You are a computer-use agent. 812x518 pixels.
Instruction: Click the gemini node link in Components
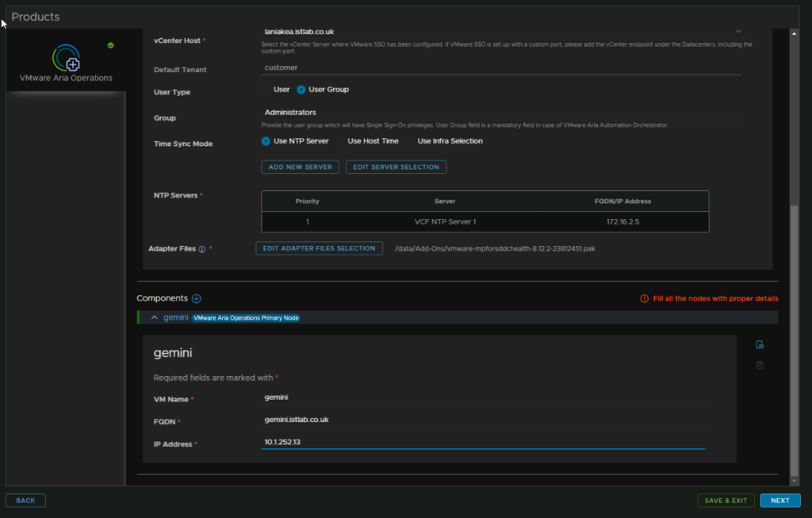175,317
